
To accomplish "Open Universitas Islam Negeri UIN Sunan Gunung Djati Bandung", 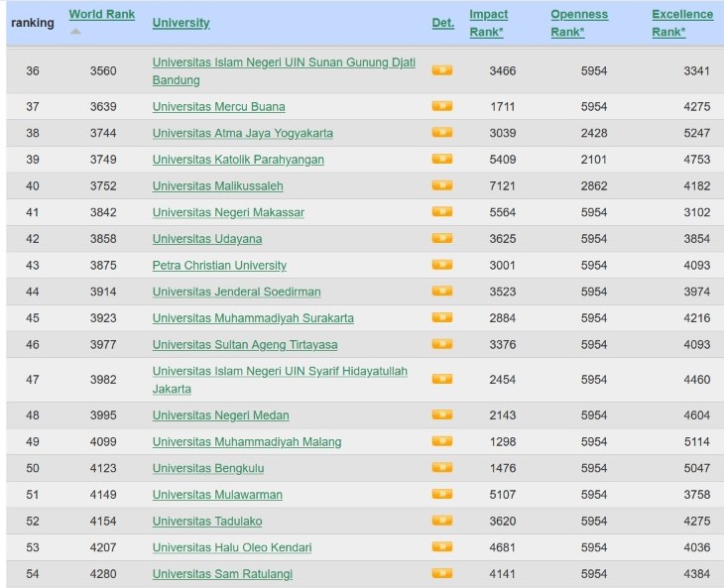I will tap(284, 71).
